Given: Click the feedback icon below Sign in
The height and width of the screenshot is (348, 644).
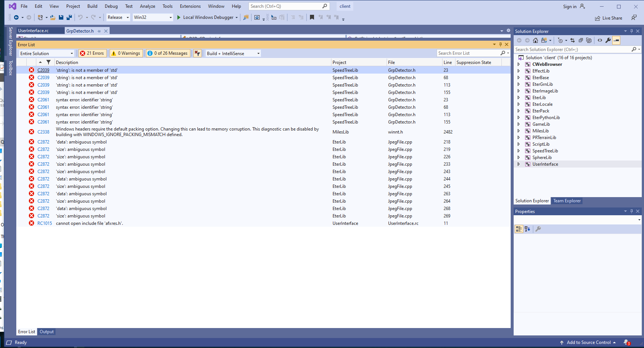Looking at the screenshot, I should click(634, 17).
